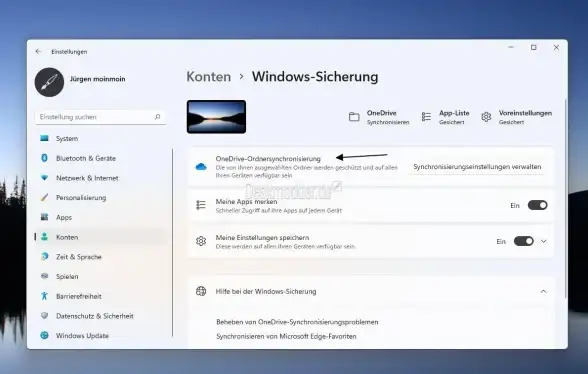Click the Meine Apps merken list icon

201,205
